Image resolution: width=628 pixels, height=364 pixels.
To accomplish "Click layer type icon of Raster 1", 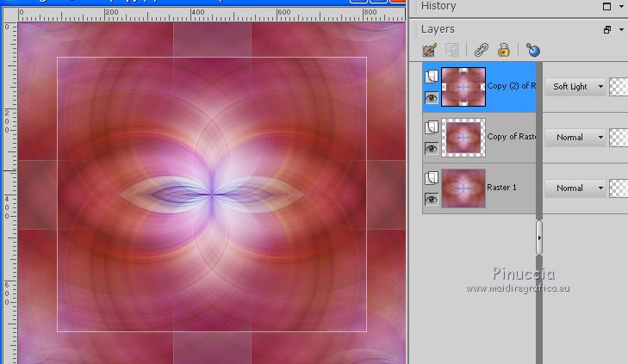I will 432,177.
